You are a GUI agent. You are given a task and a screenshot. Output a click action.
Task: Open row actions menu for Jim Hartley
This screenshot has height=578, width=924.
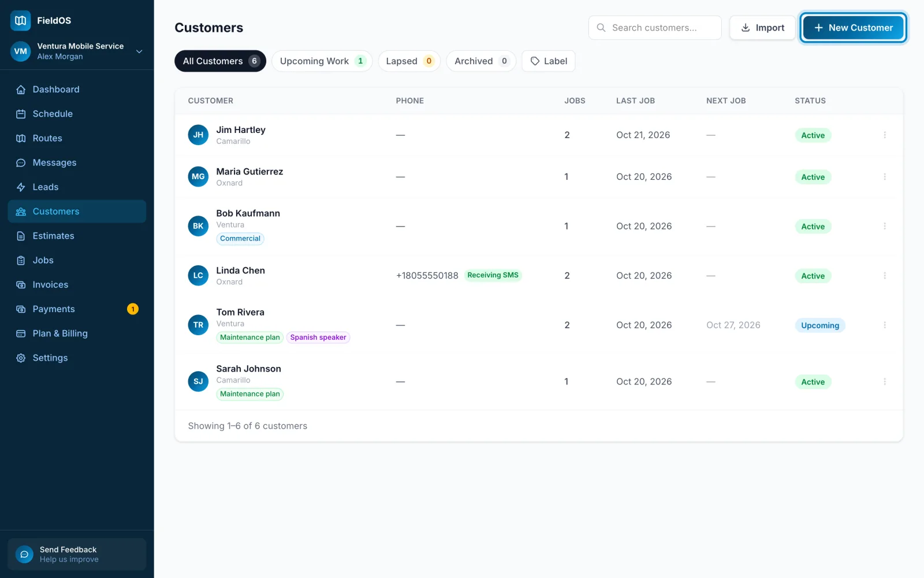pyautogui.click(x=885, y=135)
